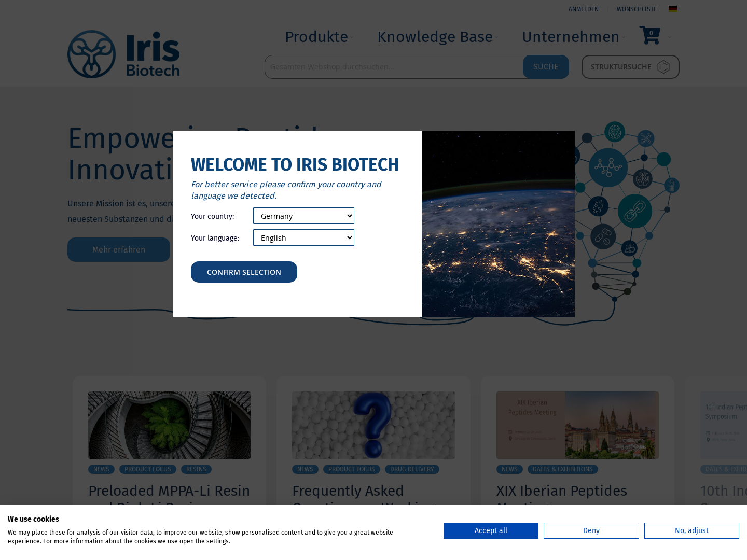Image resolution: width=747 pixels, height=560 pixels.
Task: Click Product Focus tag on MPPA-Li card
Action: [x=148, y=469]
